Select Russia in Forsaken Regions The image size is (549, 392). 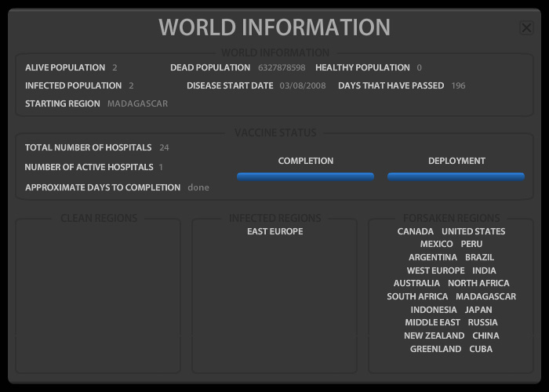(482, 322)
